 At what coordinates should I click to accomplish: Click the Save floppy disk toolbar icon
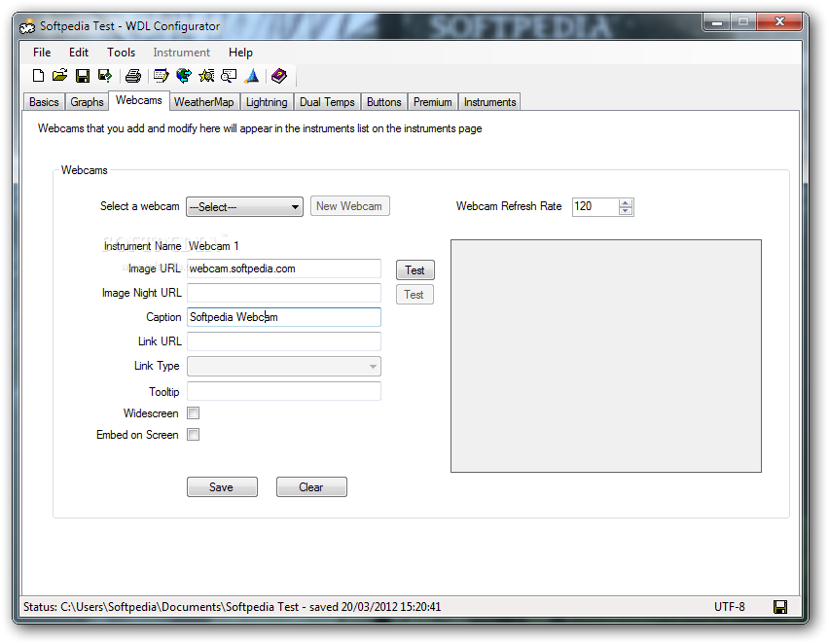(83, 76)
